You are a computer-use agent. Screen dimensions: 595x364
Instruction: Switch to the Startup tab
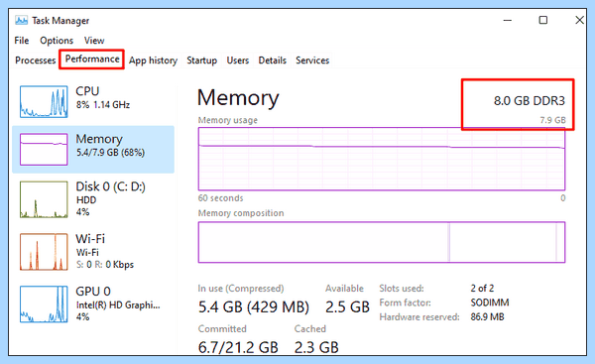(x=202, y=61)
